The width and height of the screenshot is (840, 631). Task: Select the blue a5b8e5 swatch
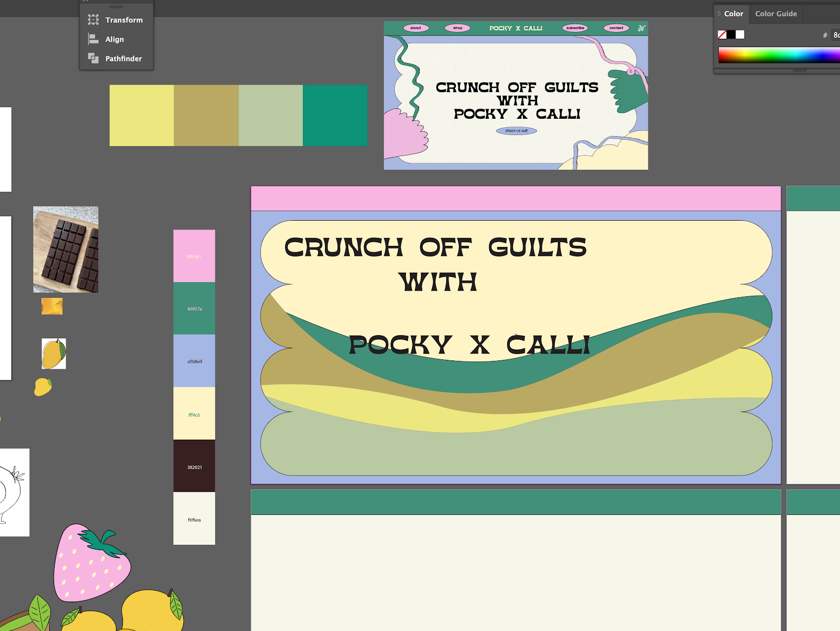click(x=194, y=361)
